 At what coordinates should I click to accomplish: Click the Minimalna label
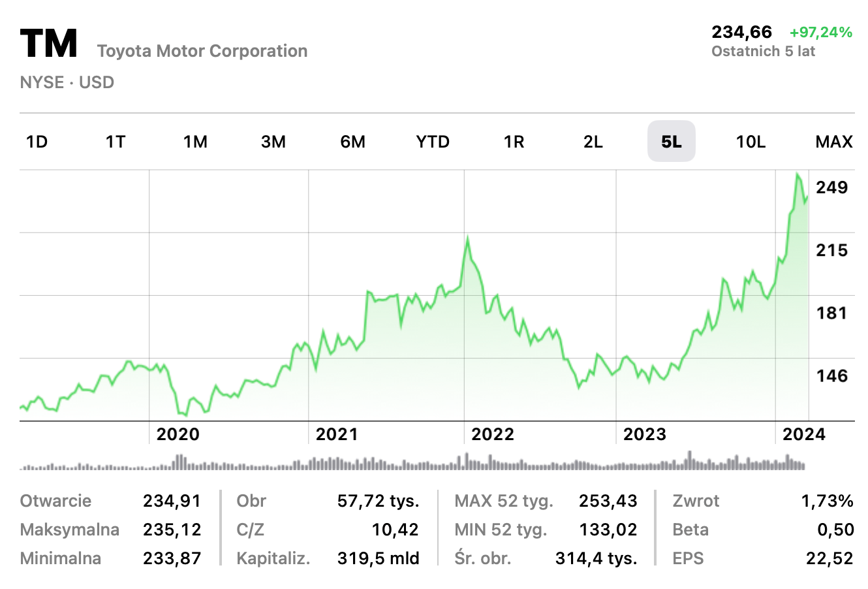tap(61, 558)
